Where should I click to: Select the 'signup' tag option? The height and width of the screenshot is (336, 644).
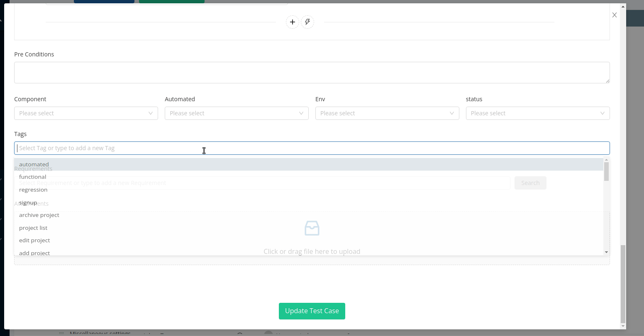click(309, 202)
